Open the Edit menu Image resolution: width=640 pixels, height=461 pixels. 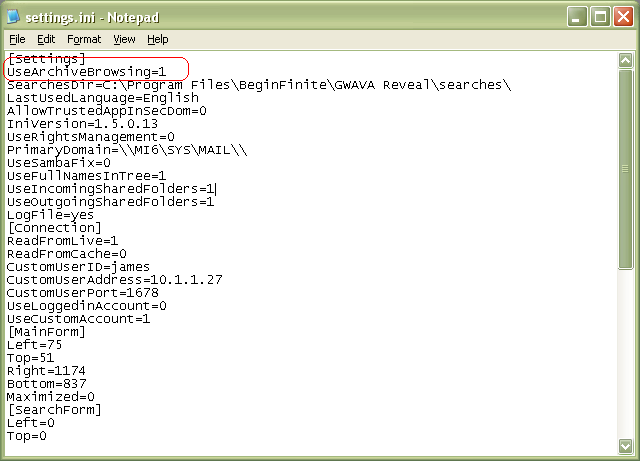46,39
